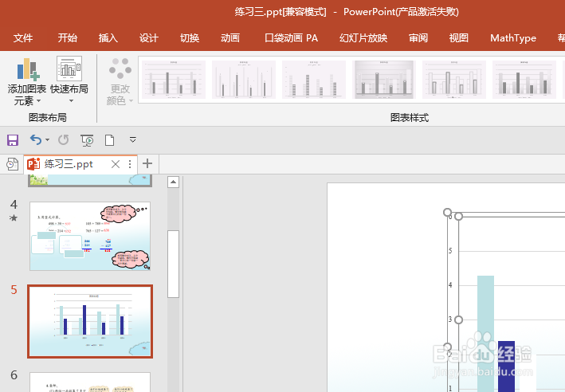The width and height of the screenshot is (565, 392).
Task: Add a new document tab
Action: [x=147, y=163]
